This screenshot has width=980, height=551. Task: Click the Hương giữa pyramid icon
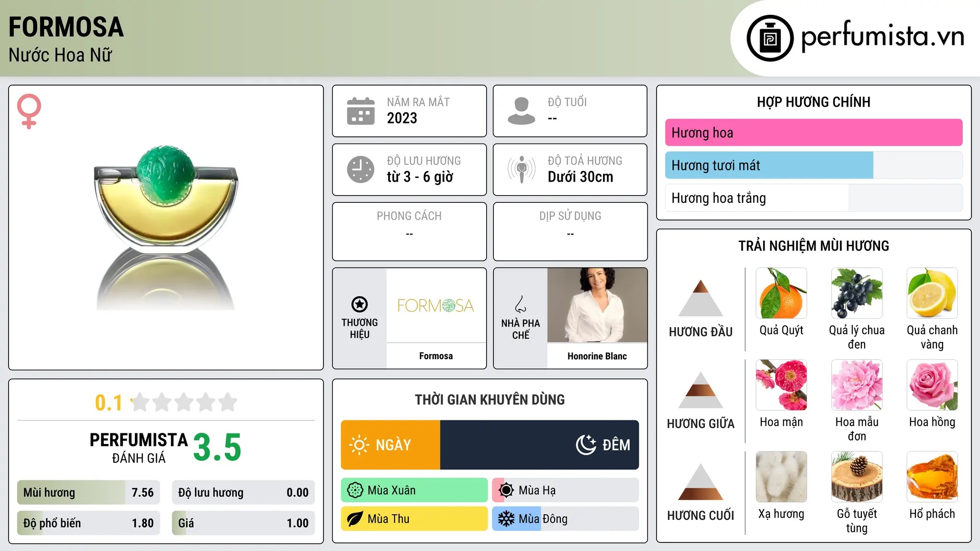coord(701,390)
